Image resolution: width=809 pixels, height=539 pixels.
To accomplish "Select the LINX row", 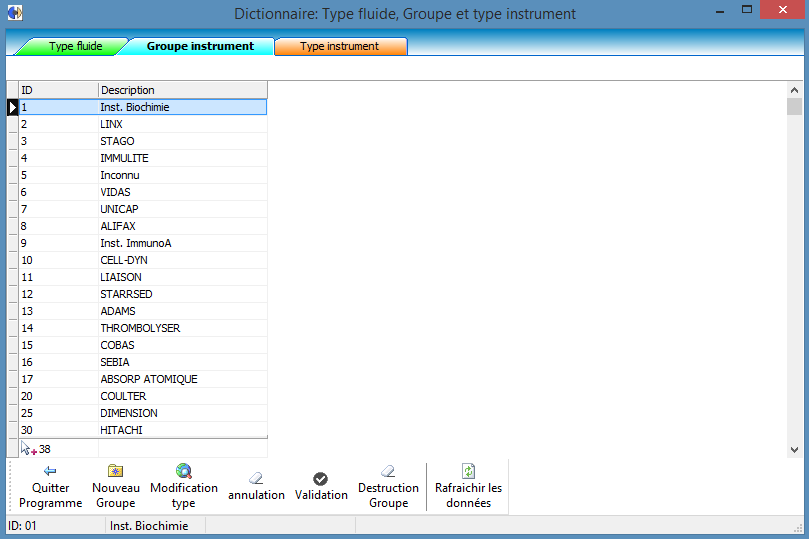I will (x=143, y=124).
